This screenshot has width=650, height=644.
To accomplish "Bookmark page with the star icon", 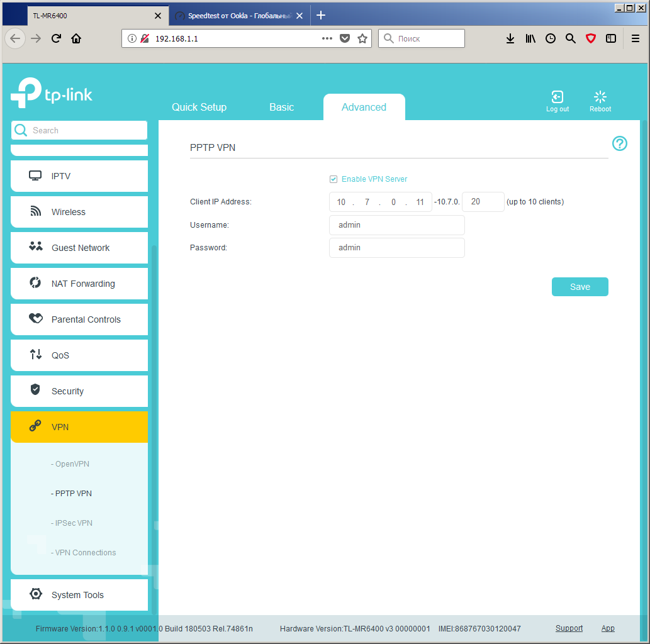I will pyautogui.click(x=362, y=38).
